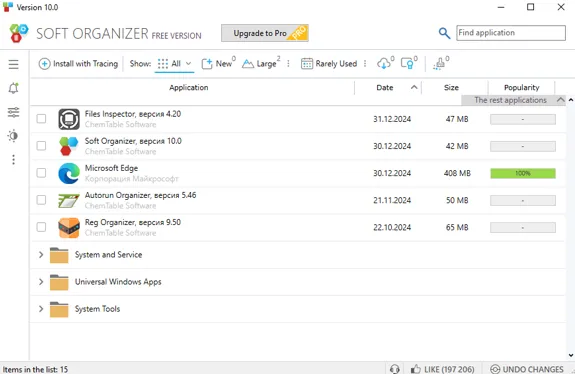Open the hamburger menu in the sidebar
Viewport: 575px width, 374px height.
14,64
